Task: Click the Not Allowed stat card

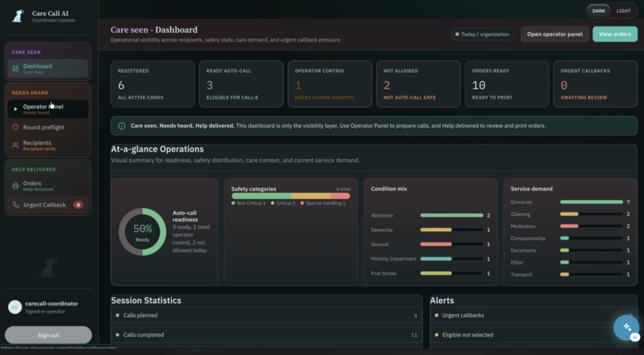Action: click(418, 84)
